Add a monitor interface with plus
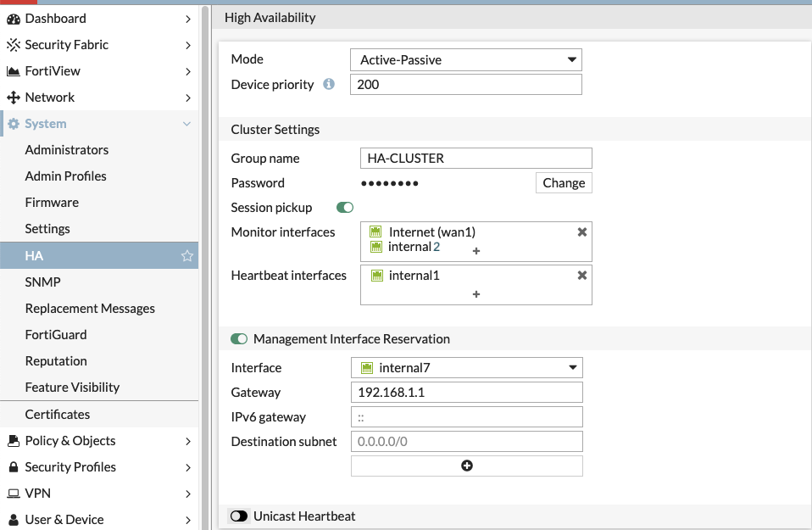Image resolution: width=812 pixels, height=530 pixels. point(476,251)
